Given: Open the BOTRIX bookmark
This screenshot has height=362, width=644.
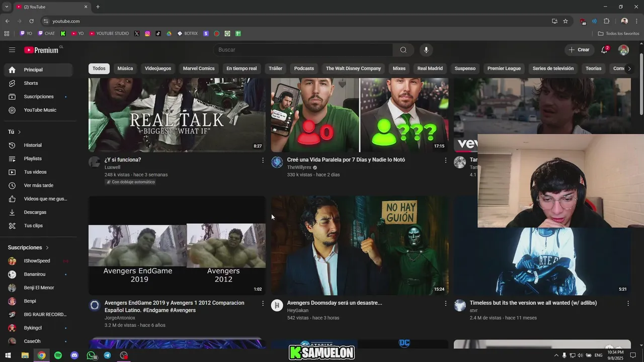Looking at the screenshot, I should coord(188,34).
